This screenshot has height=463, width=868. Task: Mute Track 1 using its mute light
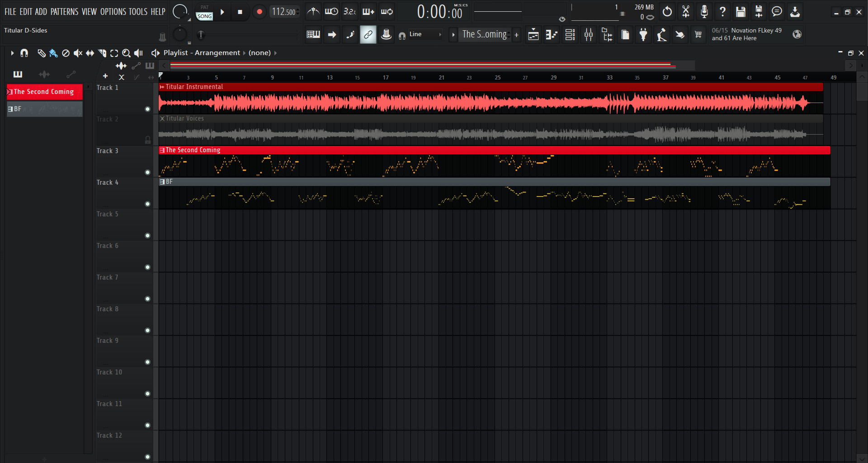[148, 109]
